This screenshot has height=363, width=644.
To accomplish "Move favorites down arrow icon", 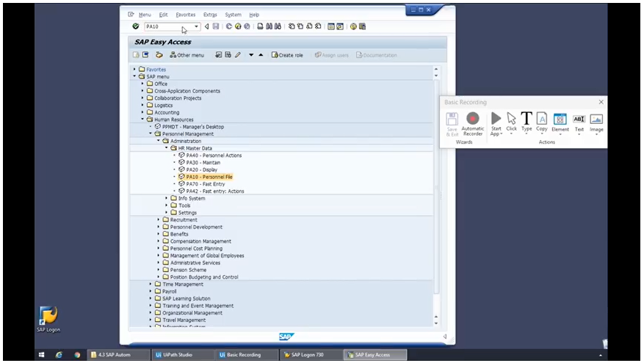I will pyautogui.click(x=251, y=55).
